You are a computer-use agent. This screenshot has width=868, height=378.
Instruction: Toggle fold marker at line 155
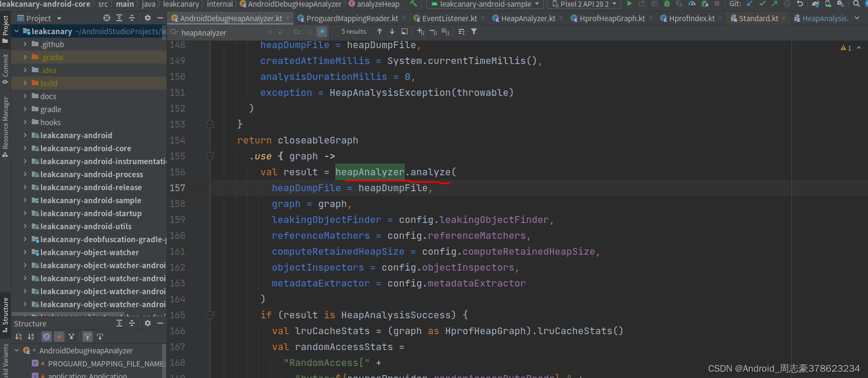tap(210, 156)
